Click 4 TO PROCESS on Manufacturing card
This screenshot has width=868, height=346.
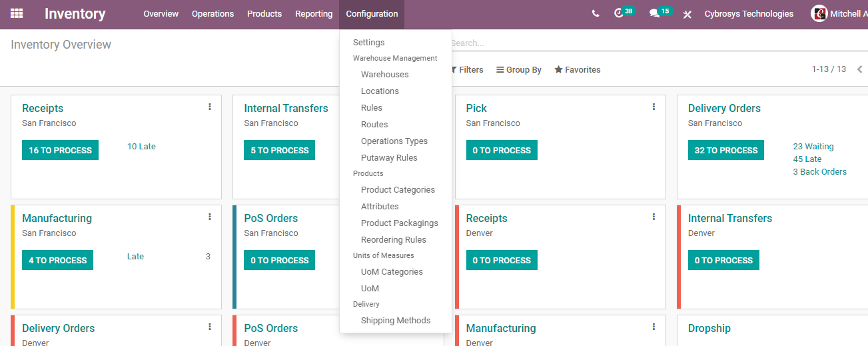(57, 260)
